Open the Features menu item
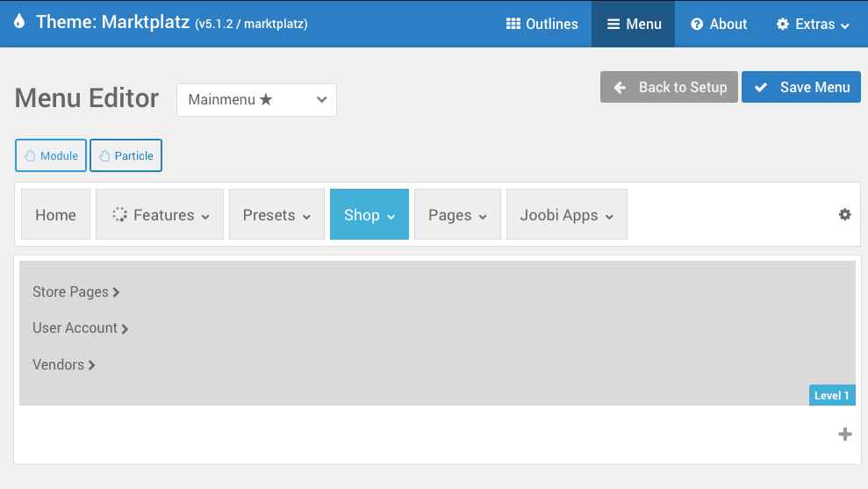 (160, 214)
